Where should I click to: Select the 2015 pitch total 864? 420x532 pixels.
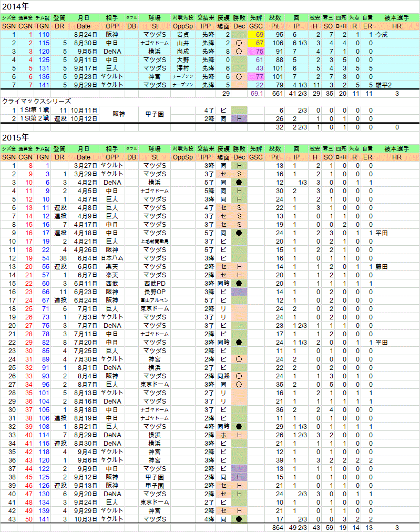click(x=275, y=528)
